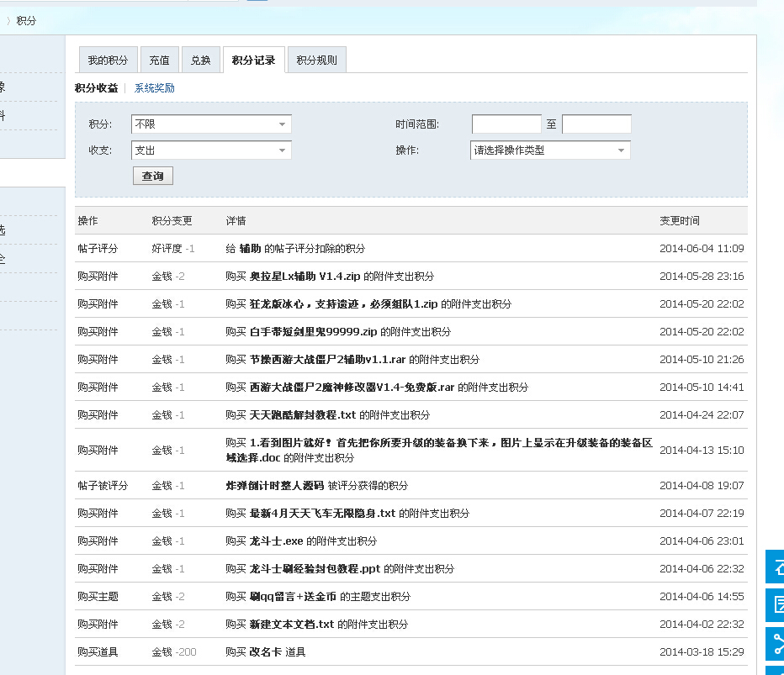Click the 购买主题 operation cell
The height and width of the screenshot is (675, 784).
[98, 597]
